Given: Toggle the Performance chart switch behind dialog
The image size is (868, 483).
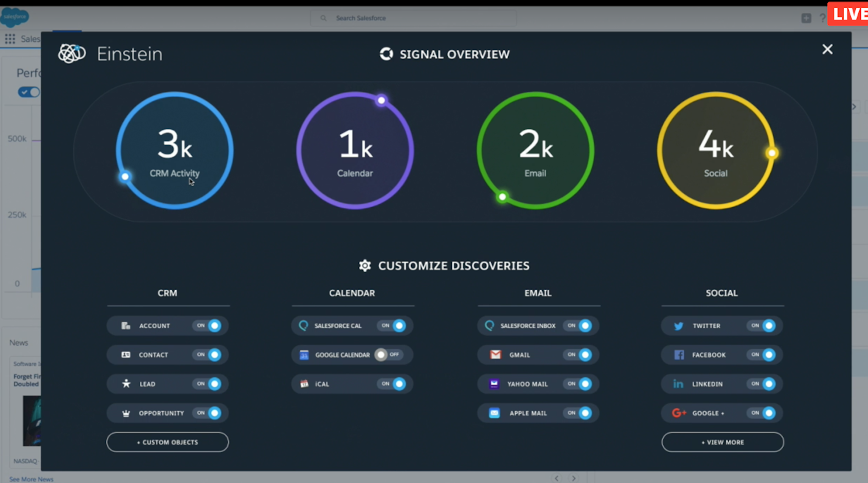Looking at the screenshot, I should tap(29, 92).
